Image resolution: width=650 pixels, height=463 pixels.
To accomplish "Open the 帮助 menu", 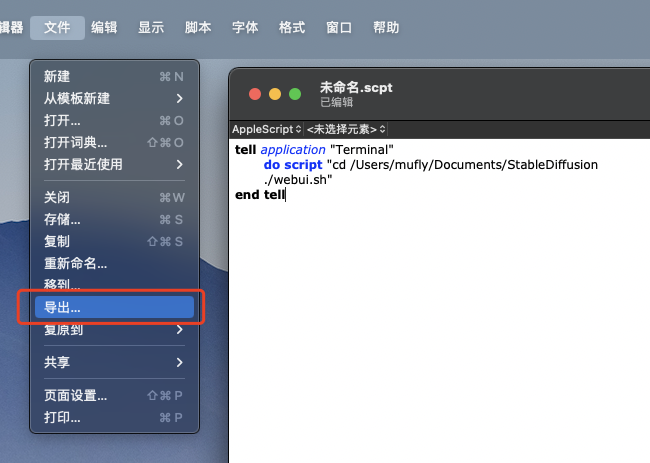I will [386, 28].
